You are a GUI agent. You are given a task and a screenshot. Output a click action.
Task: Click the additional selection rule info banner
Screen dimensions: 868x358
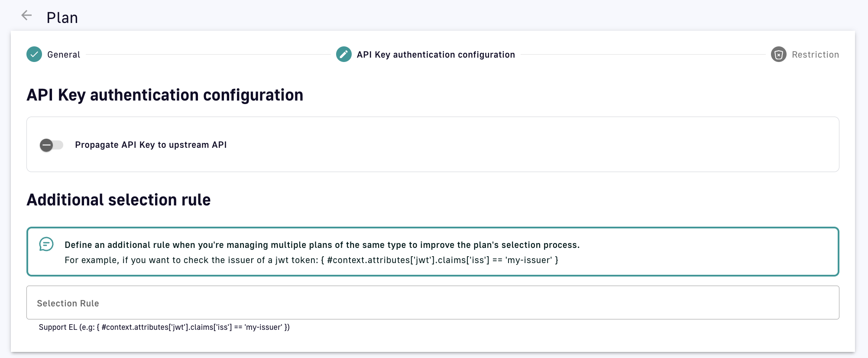[x=433, y=252]
